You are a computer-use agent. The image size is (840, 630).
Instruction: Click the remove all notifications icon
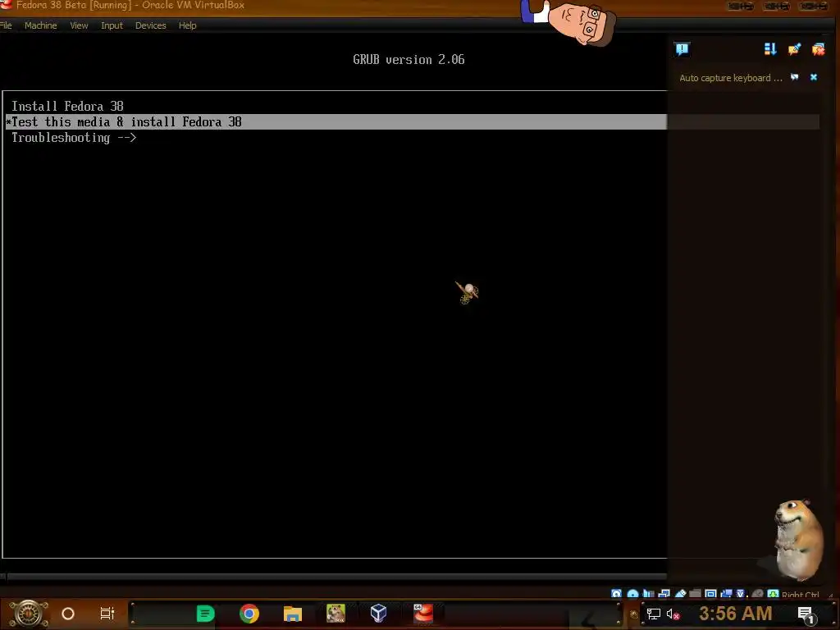pos(818,49)
